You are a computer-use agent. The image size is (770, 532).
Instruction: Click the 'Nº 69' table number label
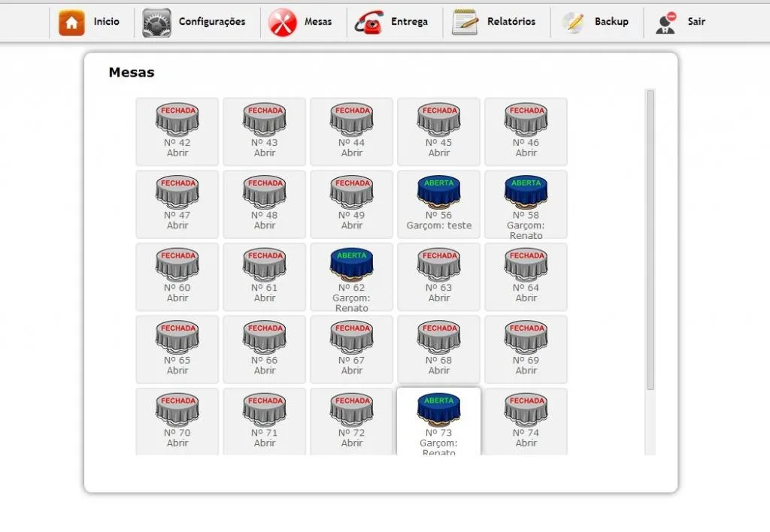(526, 360)
